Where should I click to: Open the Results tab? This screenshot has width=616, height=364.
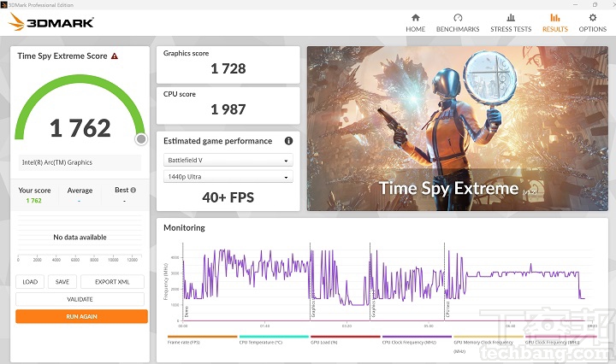[x=555, y=23]
